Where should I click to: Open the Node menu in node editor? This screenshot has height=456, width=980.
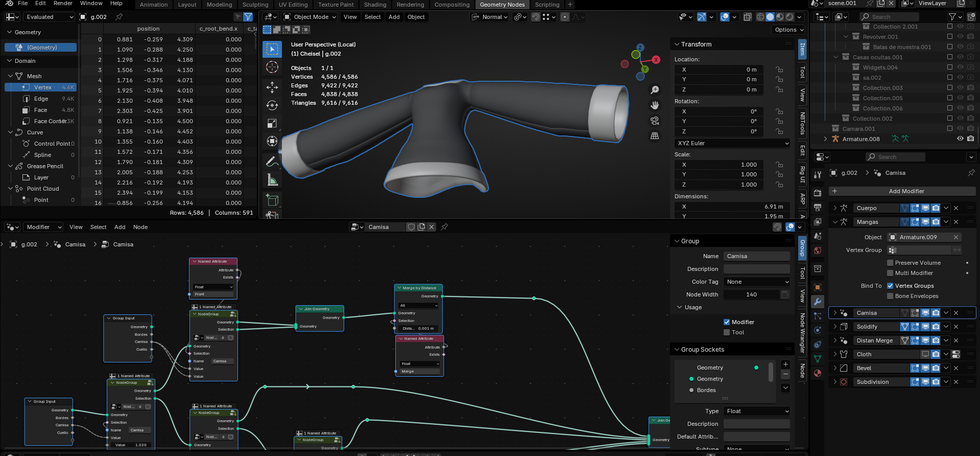(140, 227)
